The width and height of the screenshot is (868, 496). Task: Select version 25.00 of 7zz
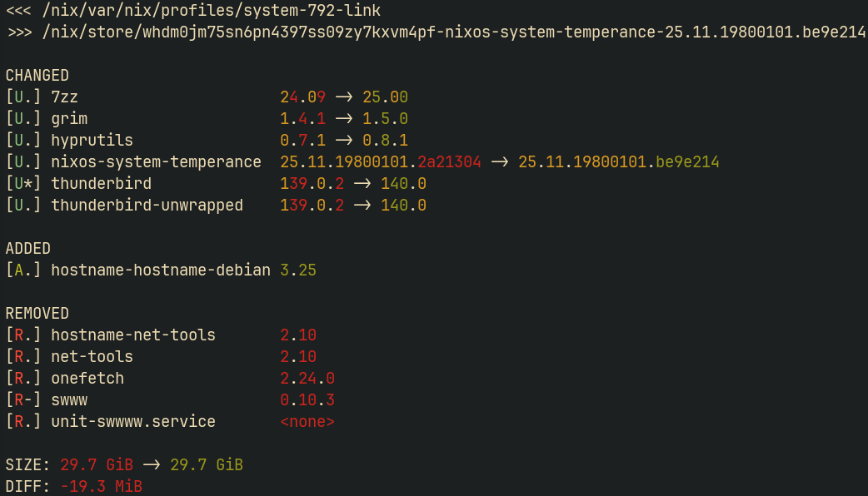387,97
